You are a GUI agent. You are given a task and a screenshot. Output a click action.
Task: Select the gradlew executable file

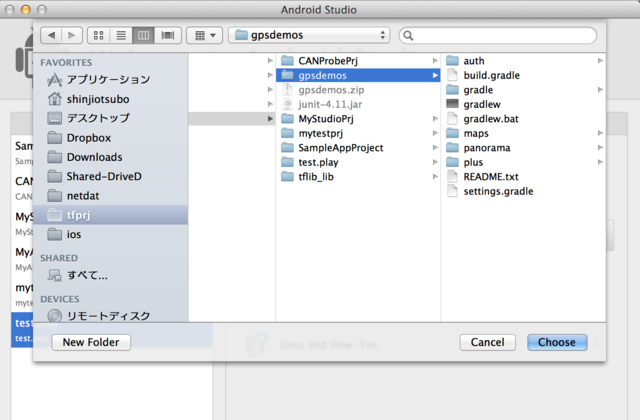coord(524,104)
